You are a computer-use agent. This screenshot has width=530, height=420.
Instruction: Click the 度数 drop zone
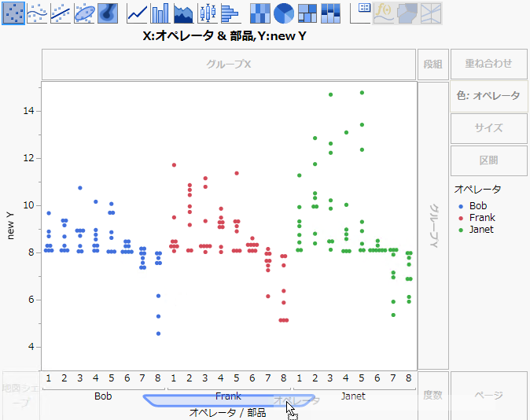[x=433, y=396]
